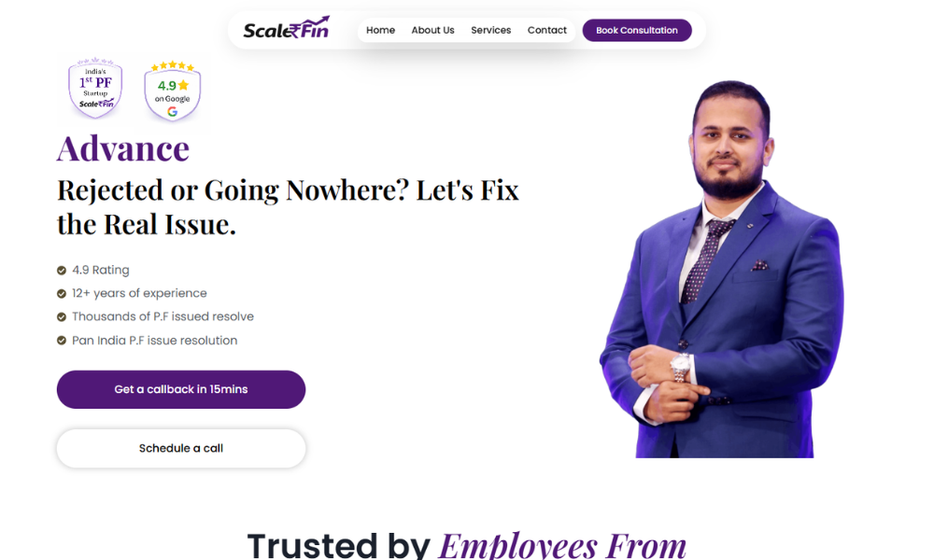Screen dimensions: 934x560
Task: Click the Schedule a call button
Action: coord(181,448)
